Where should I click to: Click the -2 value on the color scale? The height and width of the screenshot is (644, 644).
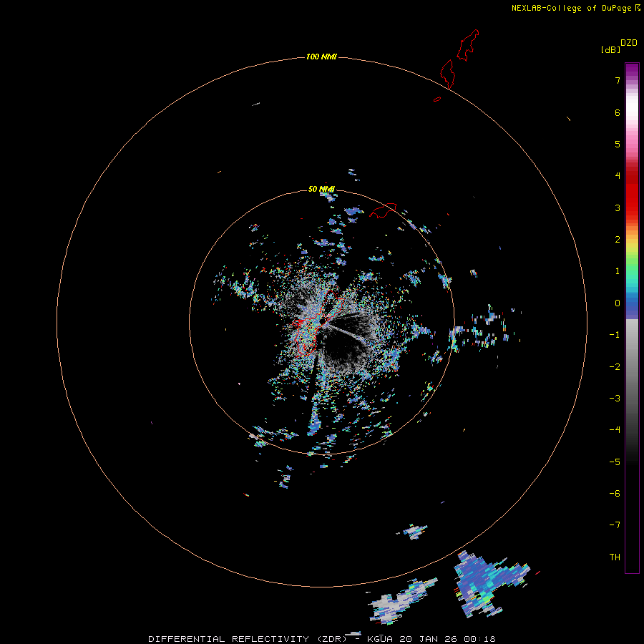click(615, 367)
